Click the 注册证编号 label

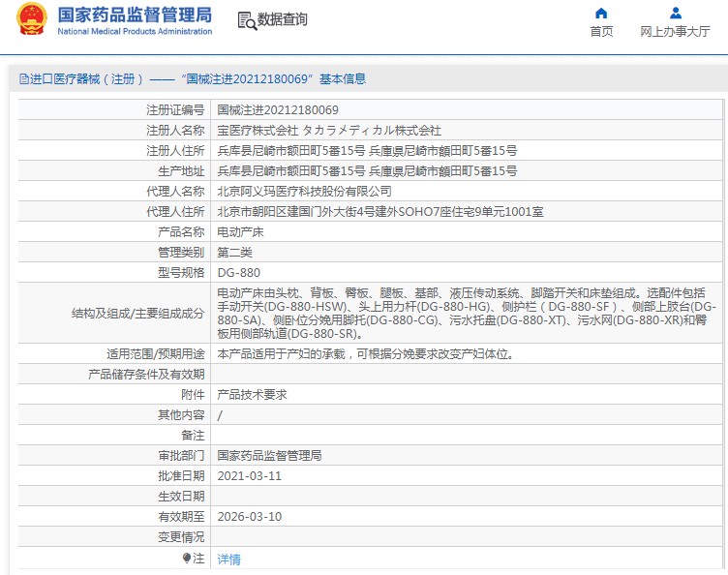(175, 110)
